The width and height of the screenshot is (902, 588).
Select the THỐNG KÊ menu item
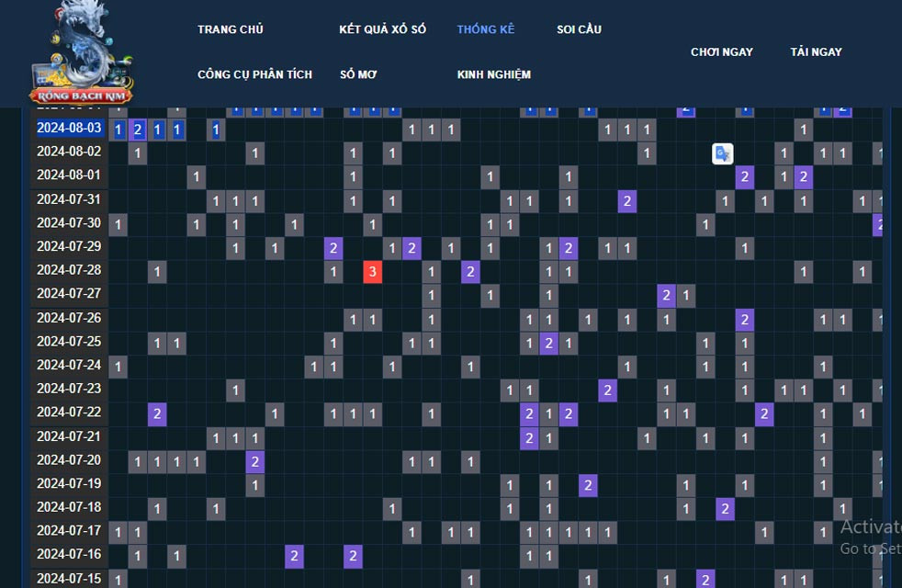(485, 29)
